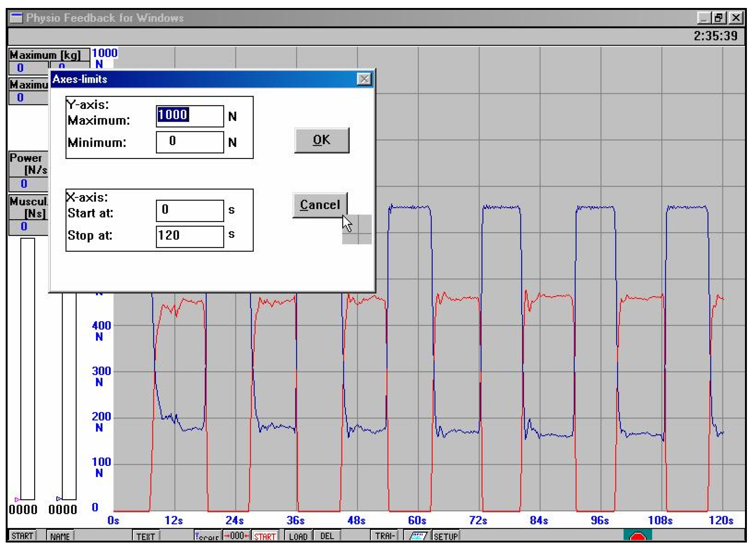The width and height of the screenshot is (756, 552).
Task: Click the 100 N y-axis label
Action: 101,467
